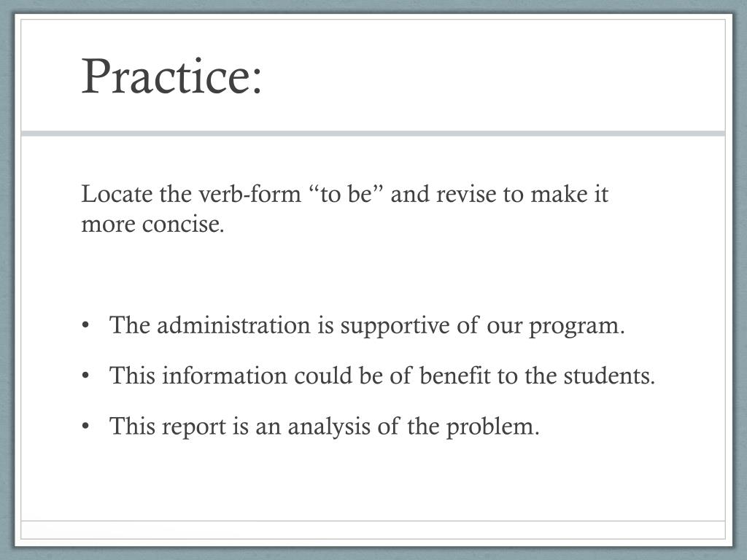Click the gray divider line under the title

[x=373, y=133]
